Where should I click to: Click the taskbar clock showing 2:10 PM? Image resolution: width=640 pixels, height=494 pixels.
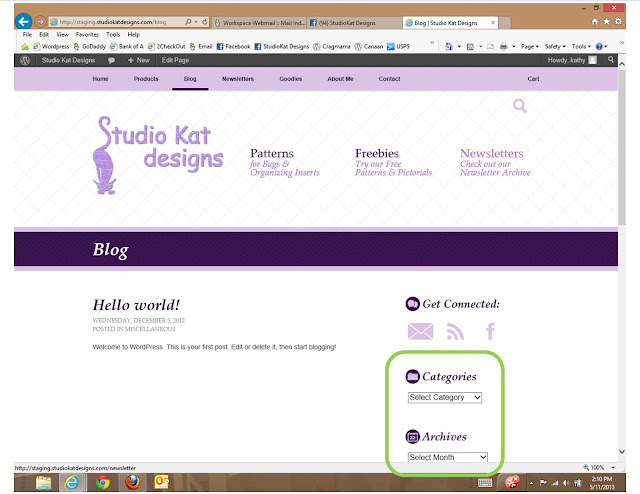tap(602, 483)
